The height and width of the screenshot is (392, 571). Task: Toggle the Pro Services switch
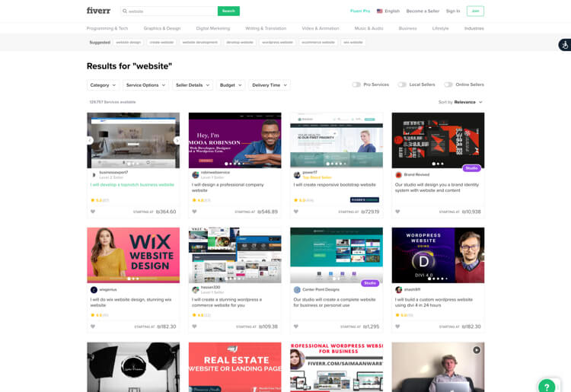(x=356, y=84)
